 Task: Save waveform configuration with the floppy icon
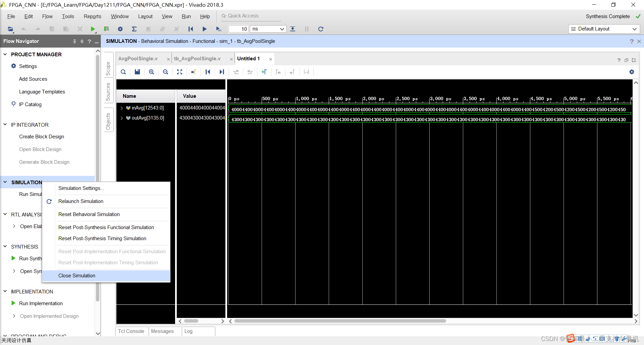click(137, 72)
